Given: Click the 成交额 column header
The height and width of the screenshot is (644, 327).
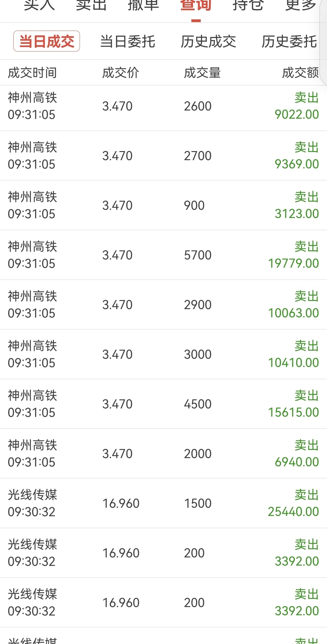Looking at the screenshot, I should [x=300, y=73].
